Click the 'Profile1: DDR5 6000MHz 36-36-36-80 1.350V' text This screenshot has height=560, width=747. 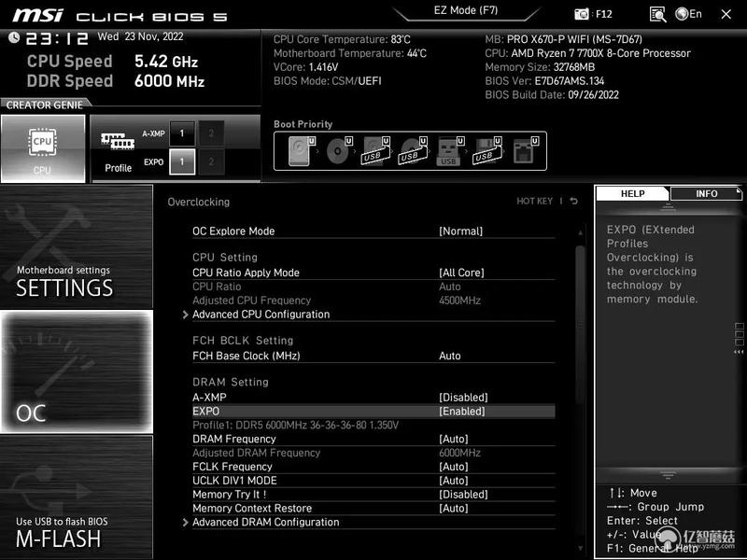pos(295,425)
